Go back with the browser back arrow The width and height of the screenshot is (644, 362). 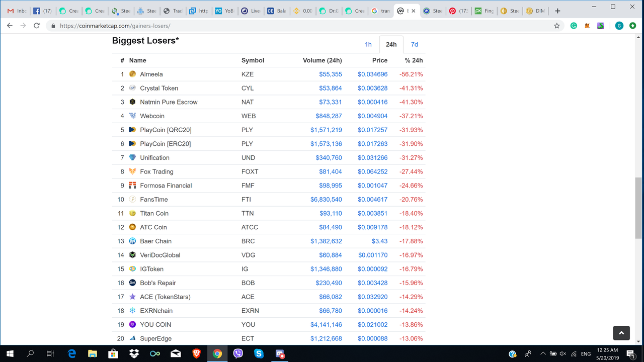10,26
